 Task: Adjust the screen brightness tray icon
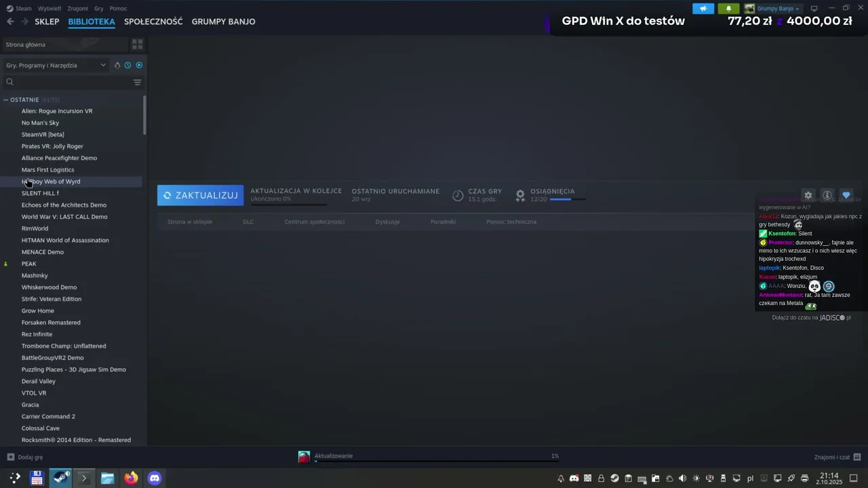click(696, 479)
